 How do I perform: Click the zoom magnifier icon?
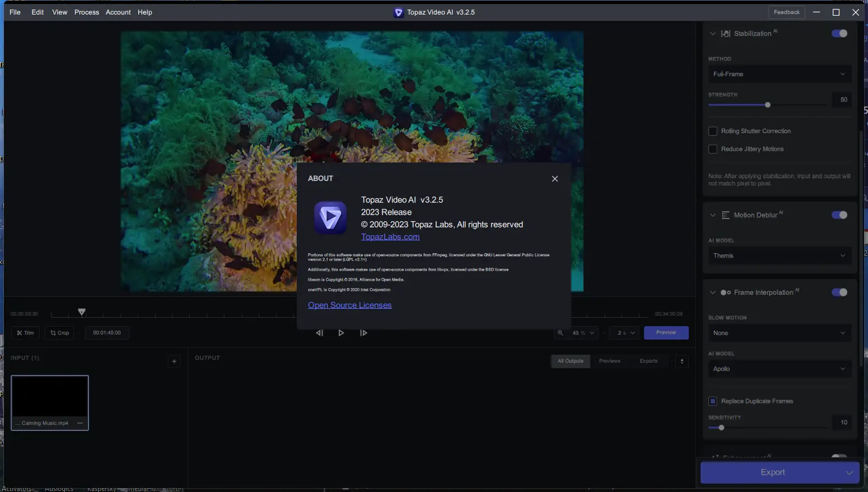pyautogui.click(x=560, y=333)
